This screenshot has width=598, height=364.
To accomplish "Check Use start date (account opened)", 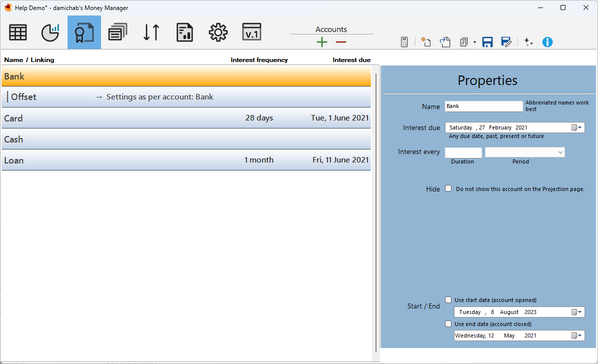I will coord(448,300).
